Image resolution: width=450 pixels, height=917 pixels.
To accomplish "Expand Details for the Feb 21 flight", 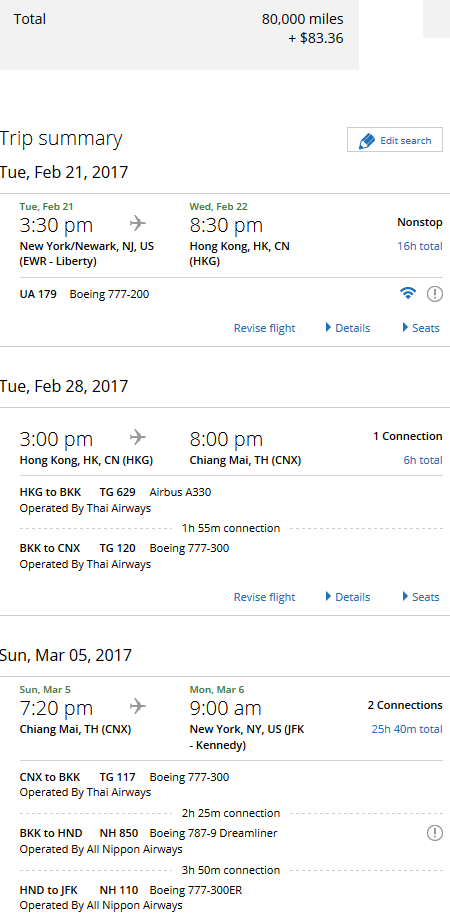I will click(348, 328).
